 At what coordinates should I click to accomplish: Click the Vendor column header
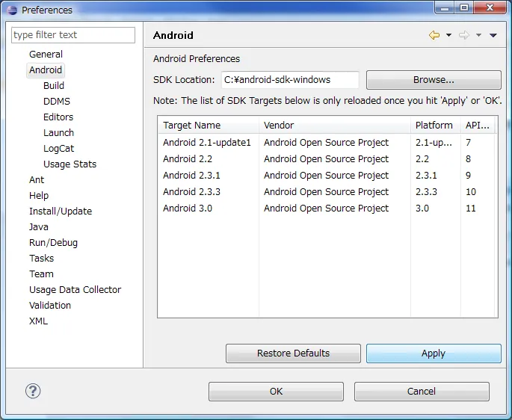coord(335,125)
